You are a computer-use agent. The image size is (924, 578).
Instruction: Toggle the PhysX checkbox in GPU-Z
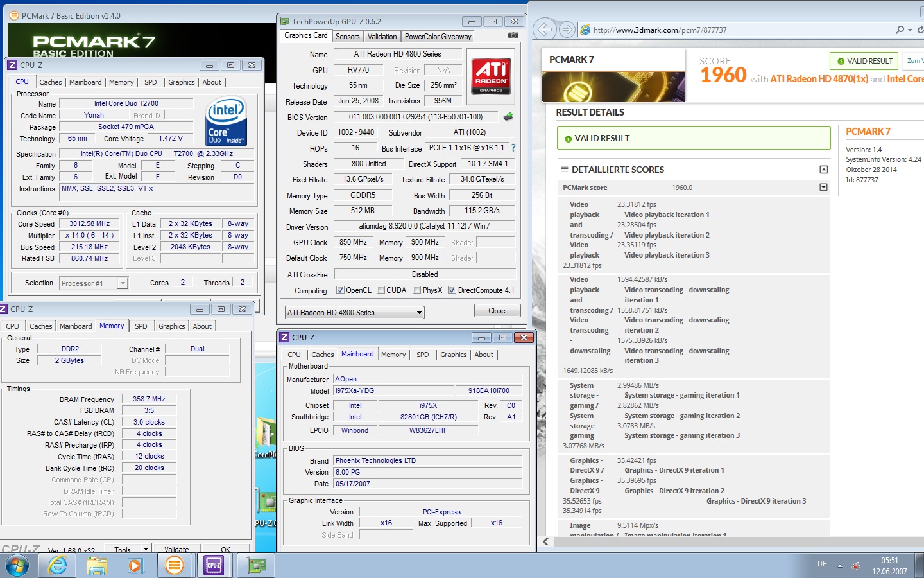(416, 290)
